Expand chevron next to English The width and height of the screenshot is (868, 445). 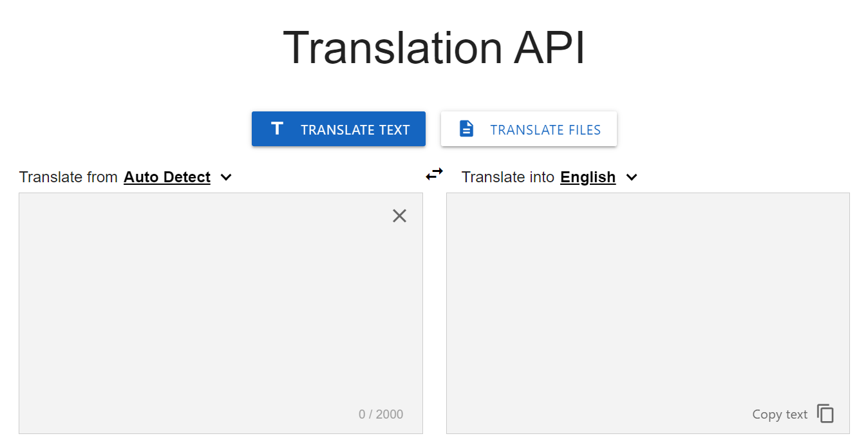(x=632, y=177)
